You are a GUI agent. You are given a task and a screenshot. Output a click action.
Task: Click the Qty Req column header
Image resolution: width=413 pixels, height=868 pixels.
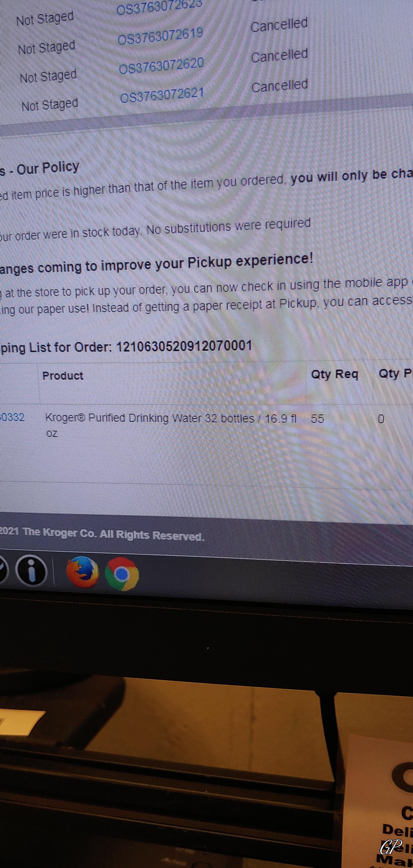334,374
